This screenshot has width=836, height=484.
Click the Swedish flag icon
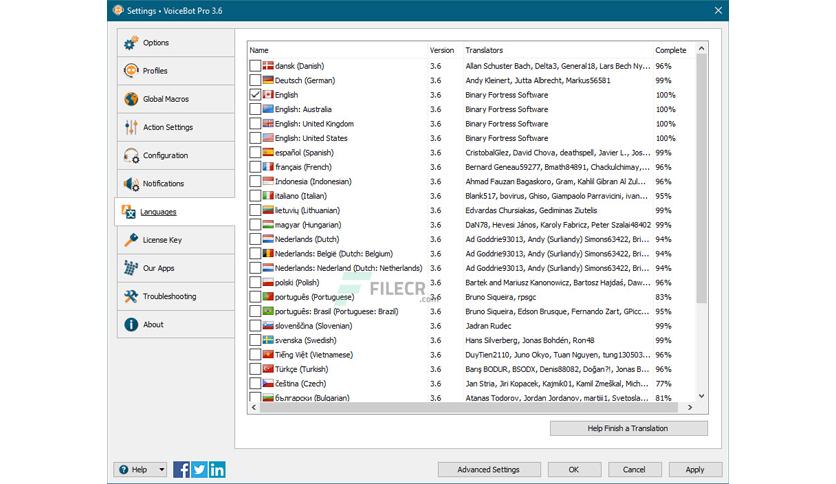(x=268, y=340)
